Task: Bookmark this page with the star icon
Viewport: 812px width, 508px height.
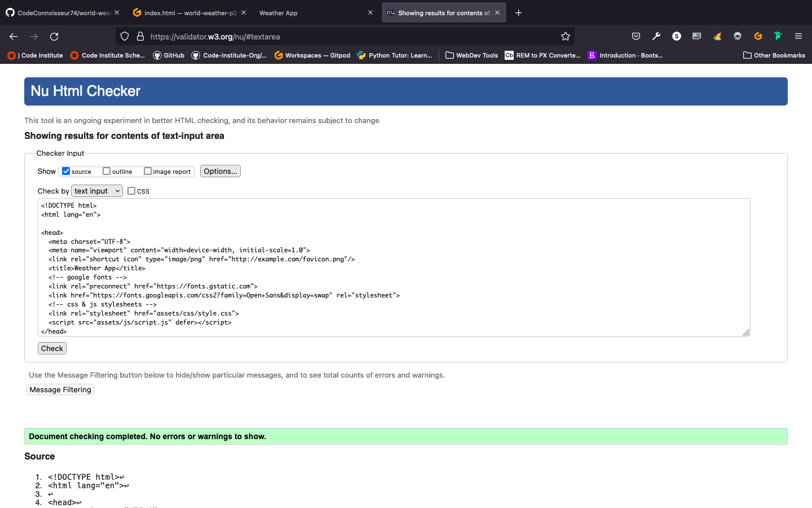Action: click(566, 37)
